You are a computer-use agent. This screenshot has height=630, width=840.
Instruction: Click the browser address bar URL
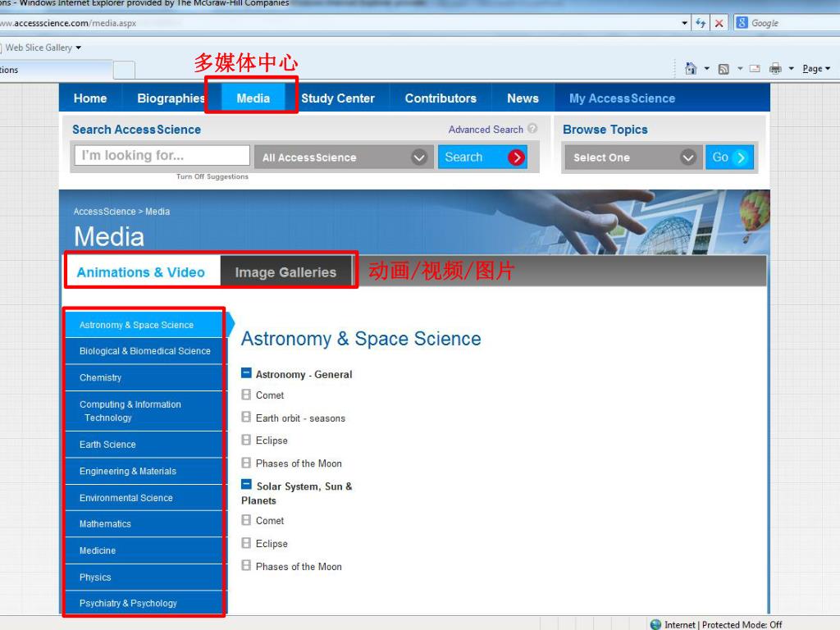tap(70, 23)
